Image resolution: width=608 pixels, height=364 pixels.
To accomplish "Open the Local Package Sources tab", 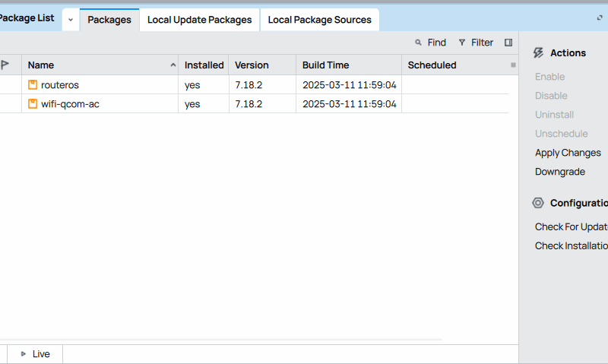I will pyautogui.click(x=319, y=20).
